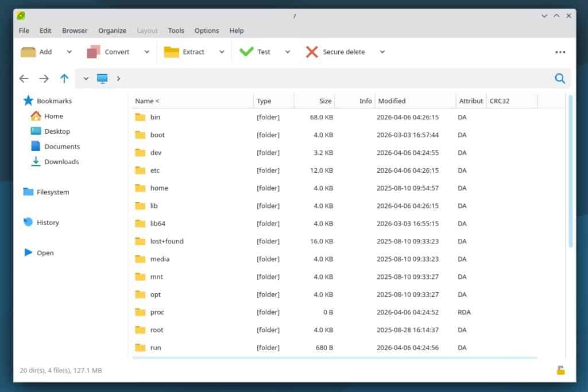Open the Organize menu

pyautogui.click(x=112, y=30)
